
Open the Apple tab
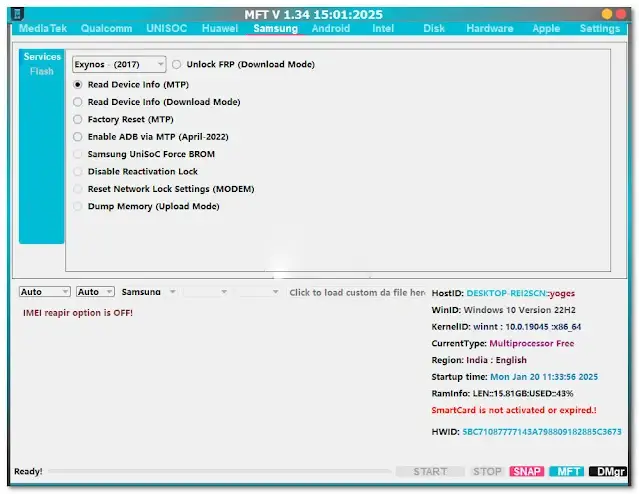tap(546, 29)
